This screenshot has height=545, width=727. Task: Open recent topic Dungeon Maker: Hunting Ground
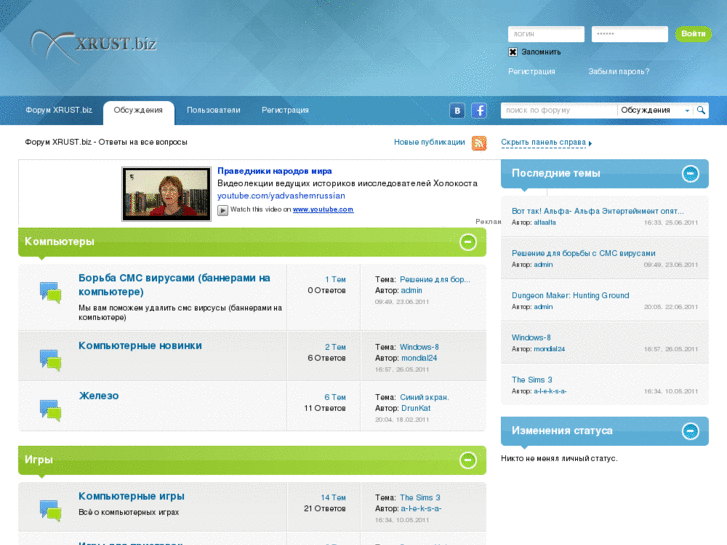tap(570, 295)
